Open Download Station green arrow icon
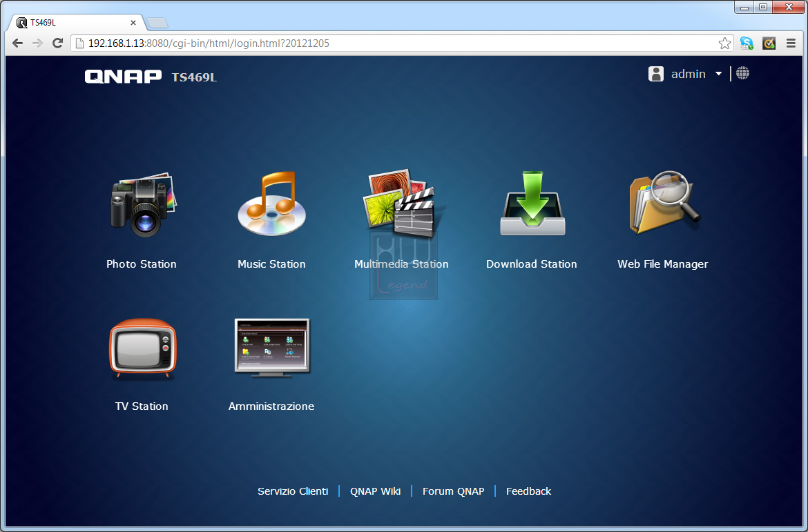 532,203
